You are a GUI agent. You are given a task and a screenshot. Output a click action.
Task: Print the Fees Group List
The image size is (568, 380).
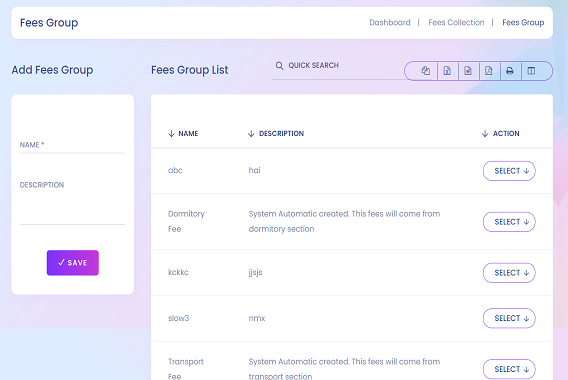coord(510,71)
